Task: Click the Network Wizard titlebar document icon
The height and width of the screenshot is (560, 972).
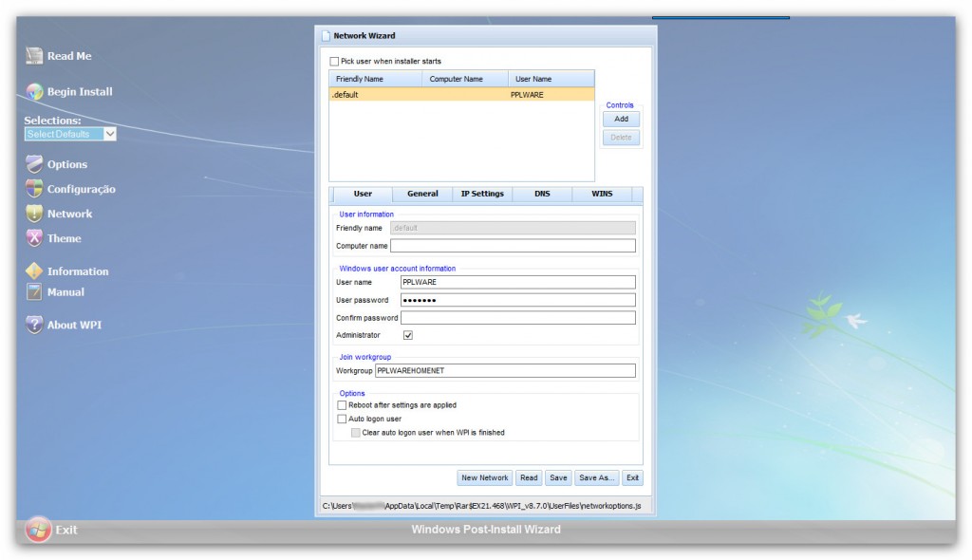Action: (327, 33)
